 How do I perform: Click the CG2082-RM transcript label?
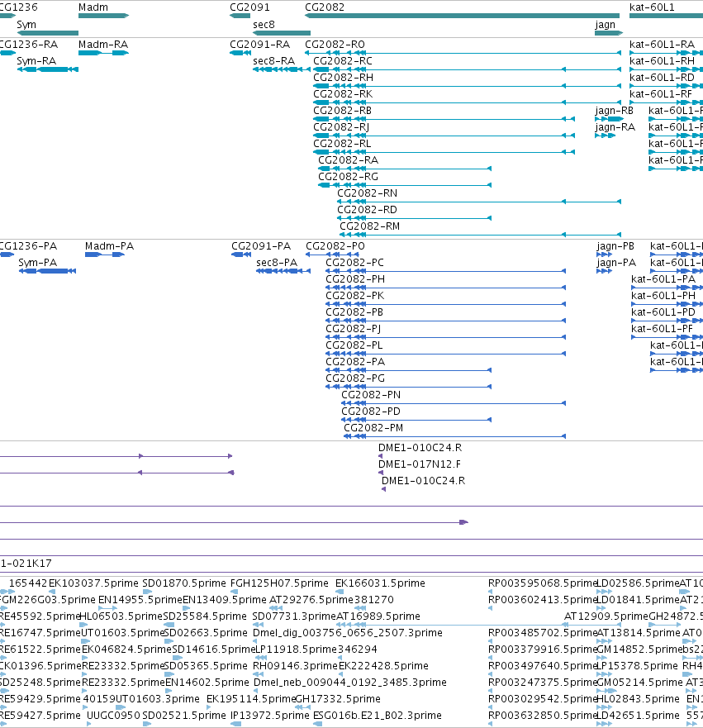[x=370, y=226]
